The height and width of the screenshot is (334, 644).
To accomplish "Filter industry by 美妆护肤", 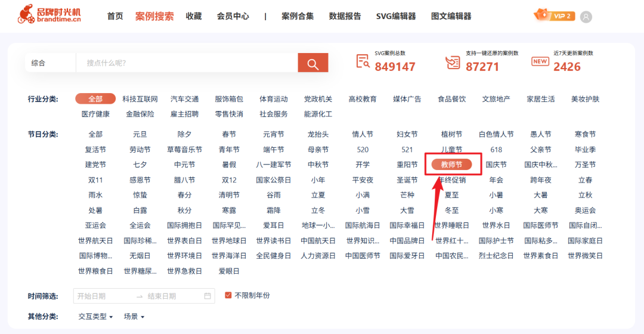I will 586,99.
